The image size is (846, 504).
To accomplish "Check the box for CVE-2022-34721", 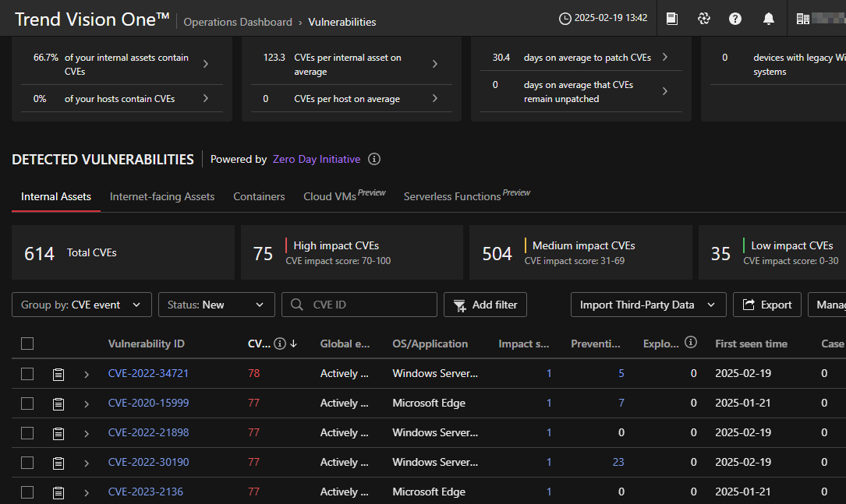I will coord(27,374).
